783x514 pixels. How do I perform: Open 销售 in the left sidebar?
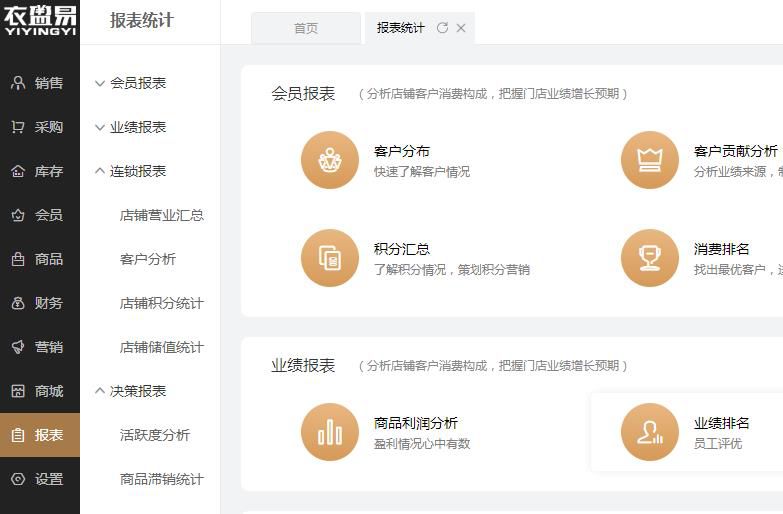[39, 83]
